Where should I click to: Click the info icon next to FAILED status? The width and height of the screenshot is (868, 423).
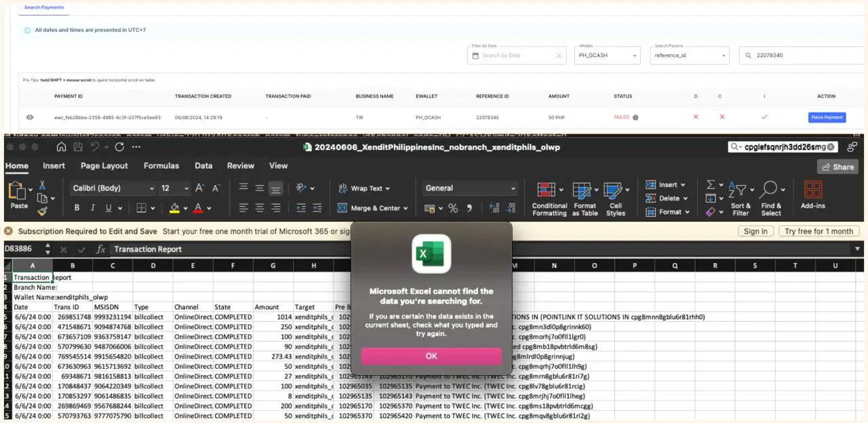[x=635, y=117]
